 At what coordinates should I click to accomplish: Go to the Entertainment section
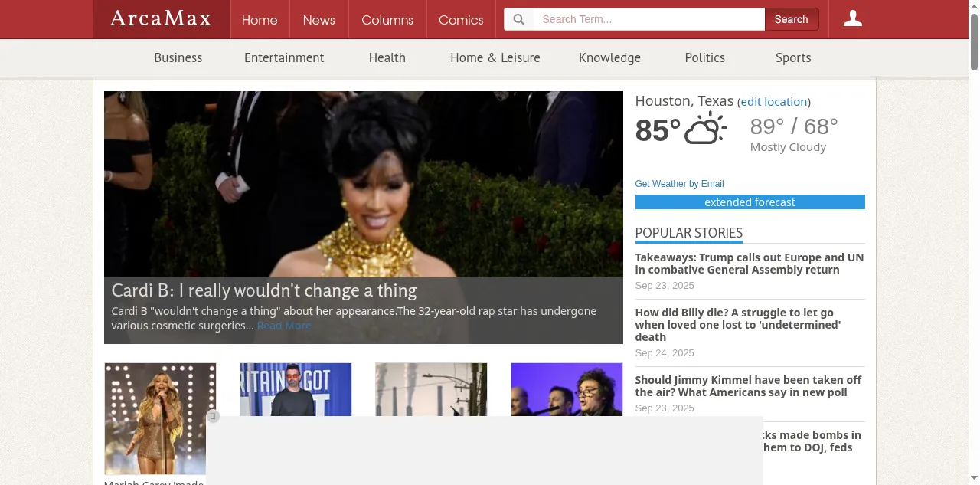pyautogui.click(x=284, y=57)
